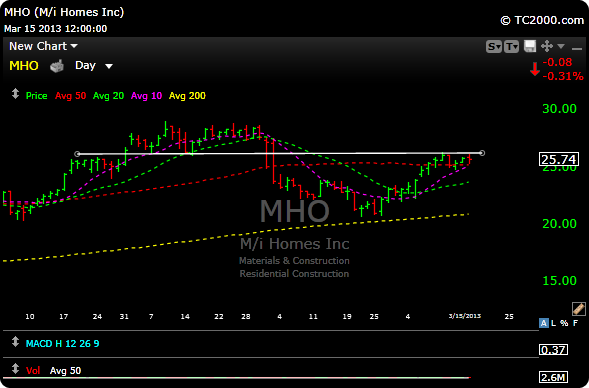Screen dimensions: 589x388
Task: Open the Day timeframe dropdown
Action: (94, 66)
